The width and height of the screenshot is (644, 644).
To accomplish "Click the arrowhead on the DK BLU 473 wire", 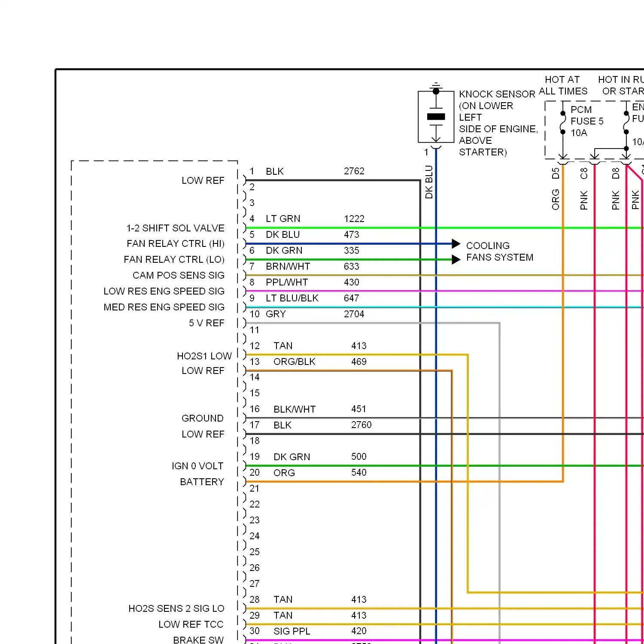I will (456, 244).
